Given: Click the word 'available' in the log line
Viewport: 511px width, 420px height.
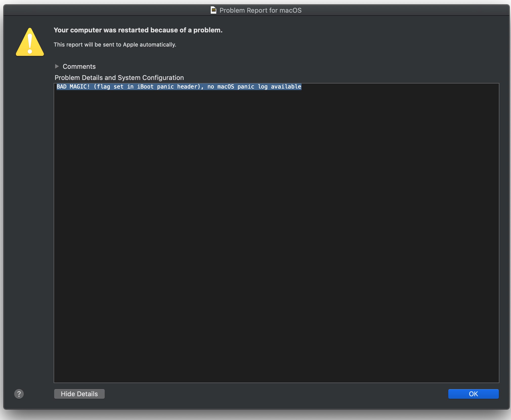Looking at the screenshot, I should (286, 87).
